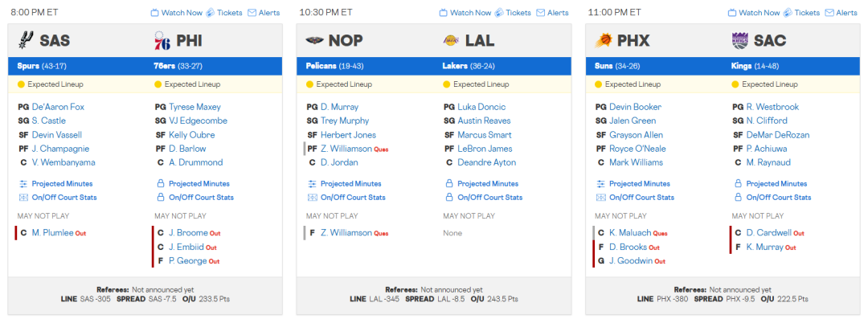
Task: Click the Lakers team logo
Action: click(x=452, y=40)
